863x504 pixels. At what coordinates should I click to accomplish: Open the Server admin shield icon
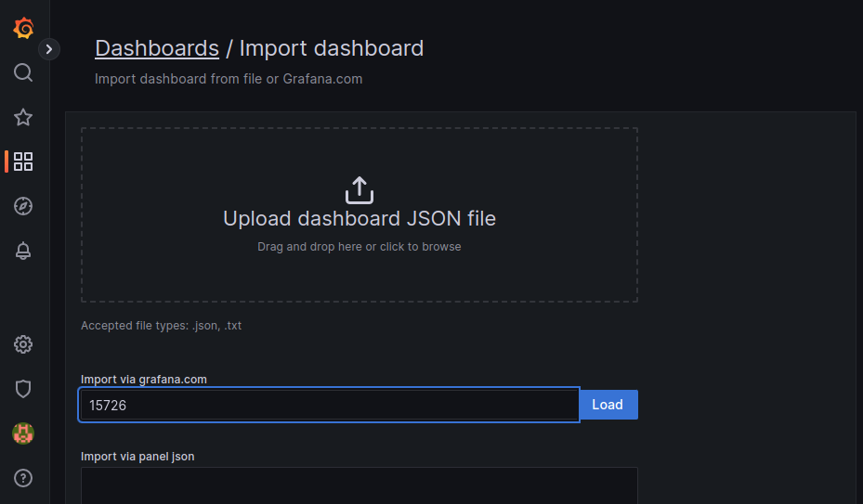23,389
